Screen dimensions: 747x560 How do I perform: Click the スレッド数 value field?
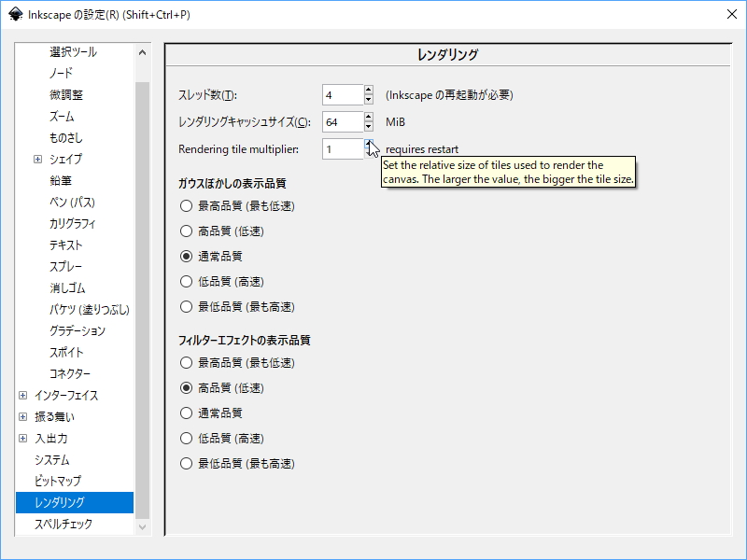point(343,95)
